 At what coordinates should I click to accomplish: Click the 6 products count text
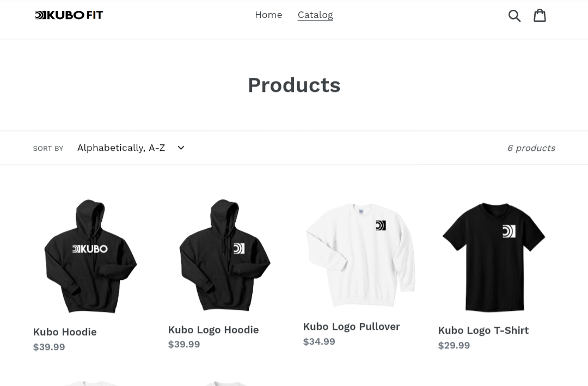coord(531,148)
